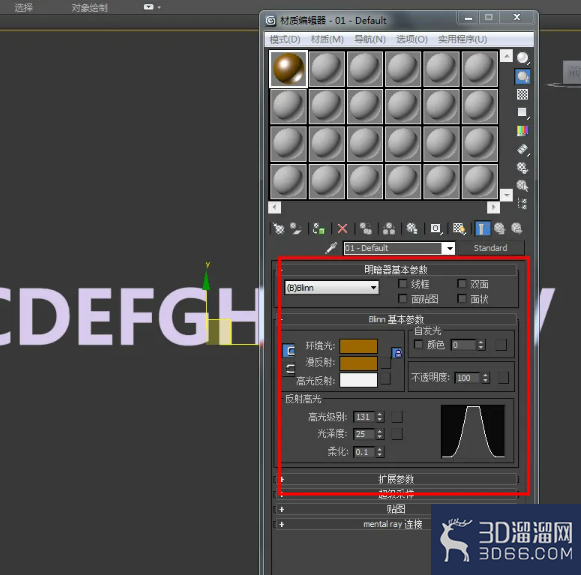Click the Go to Parent icon
The image size is (581, 575).
(x=499, y=229)
